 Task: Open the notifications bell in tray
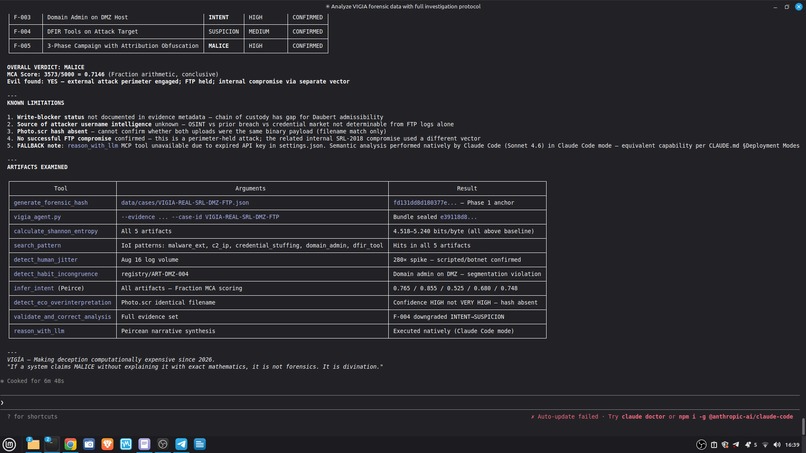point(748,445)
